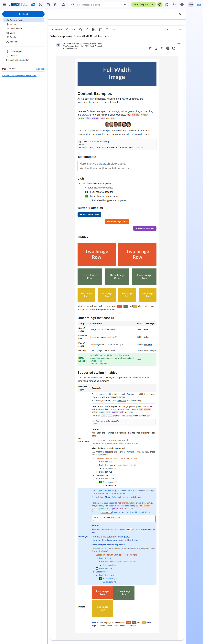203x644 pixels.
Task: Toggle the unchecked 'Checklists are supported' checkbox
Action: (86, 192)
